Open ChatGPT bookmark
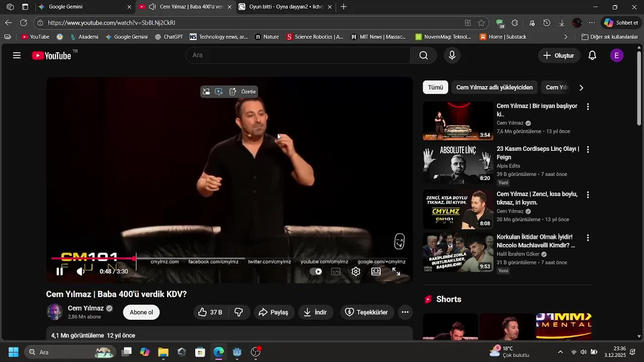Screen dimensions: 644x362 click(x=169, y=37)
